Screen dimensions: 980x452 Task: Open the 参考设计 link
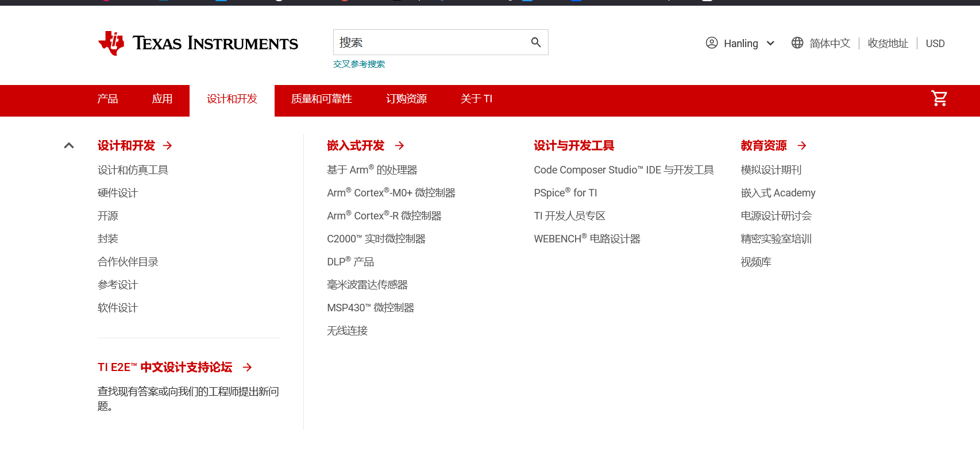click(x=118, y=285)
